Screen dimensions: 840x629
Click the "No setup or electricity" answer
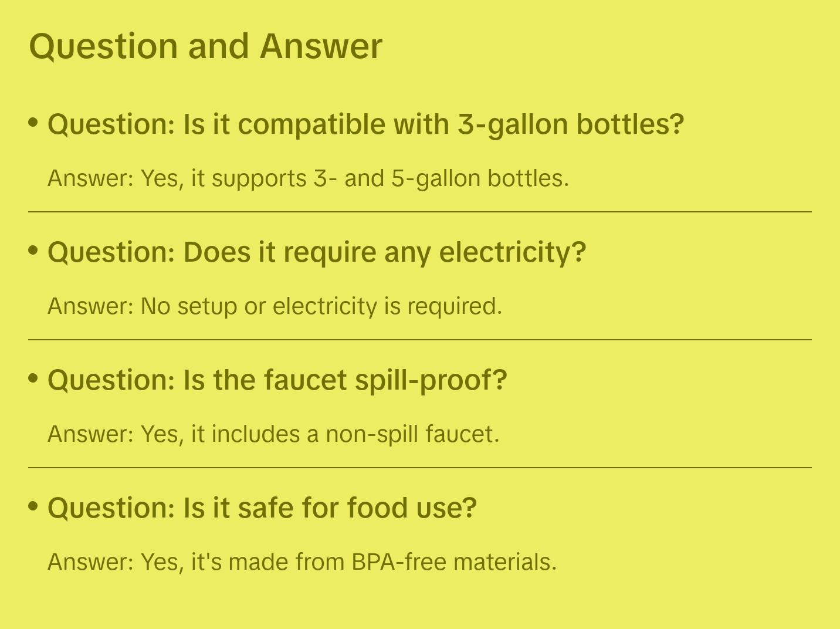[x=275, y=306]
